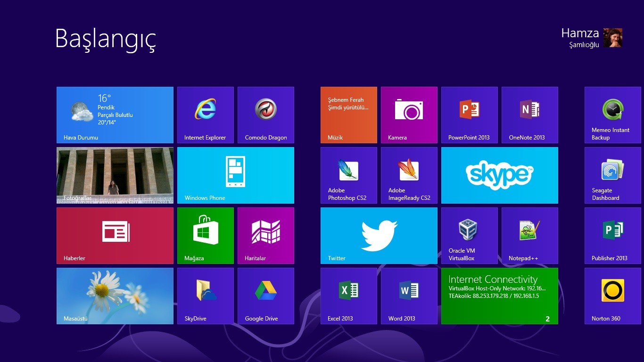Open the Fotoğraflar photos tile

click(x=115, y=175)
